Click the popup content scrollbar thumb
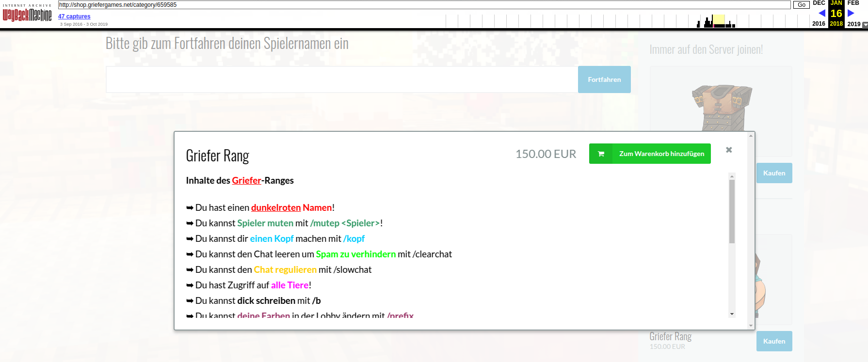Image resolution: width=868 pixels, height=362 pixels. [x=732, y=211]
